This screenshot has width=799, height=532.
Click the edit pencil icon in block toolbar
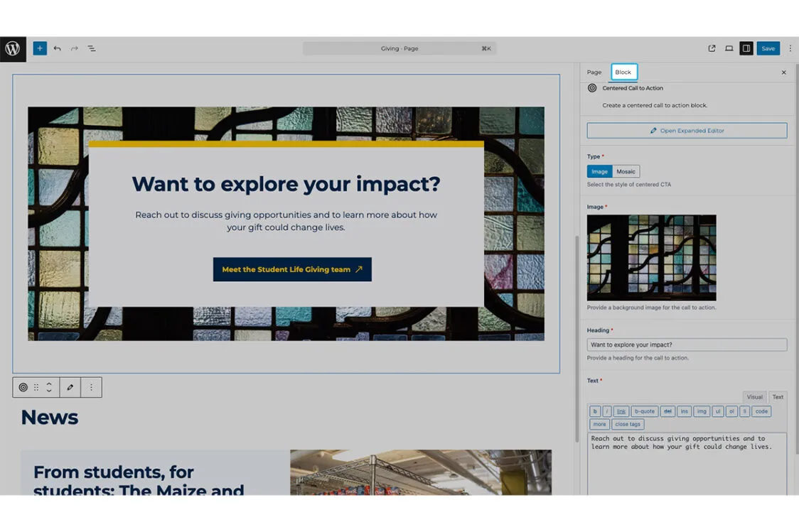click(x=70, y=387)
